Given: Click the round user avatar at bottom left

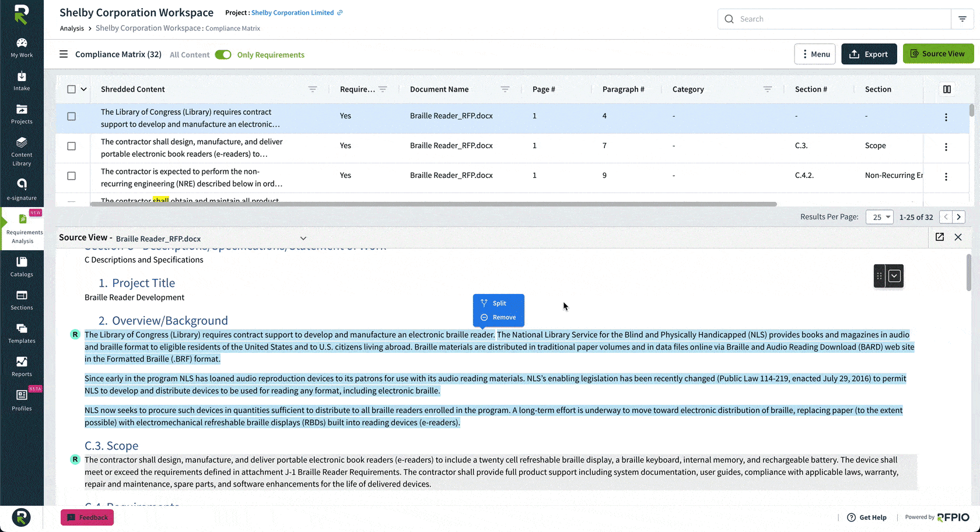Looking at the screenshot, I should click(22, 517).
